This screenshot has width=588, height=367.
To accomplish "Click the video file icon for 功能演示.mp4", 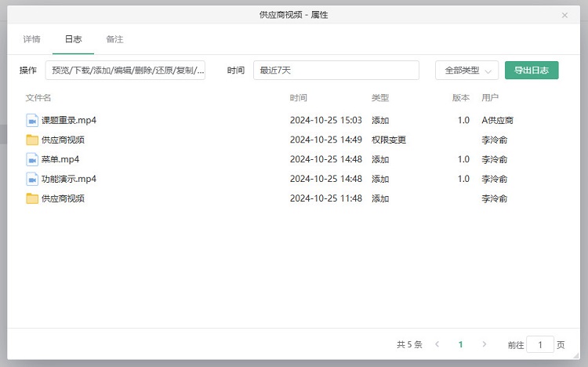I will pyautogui.click(x=32, y=179).
